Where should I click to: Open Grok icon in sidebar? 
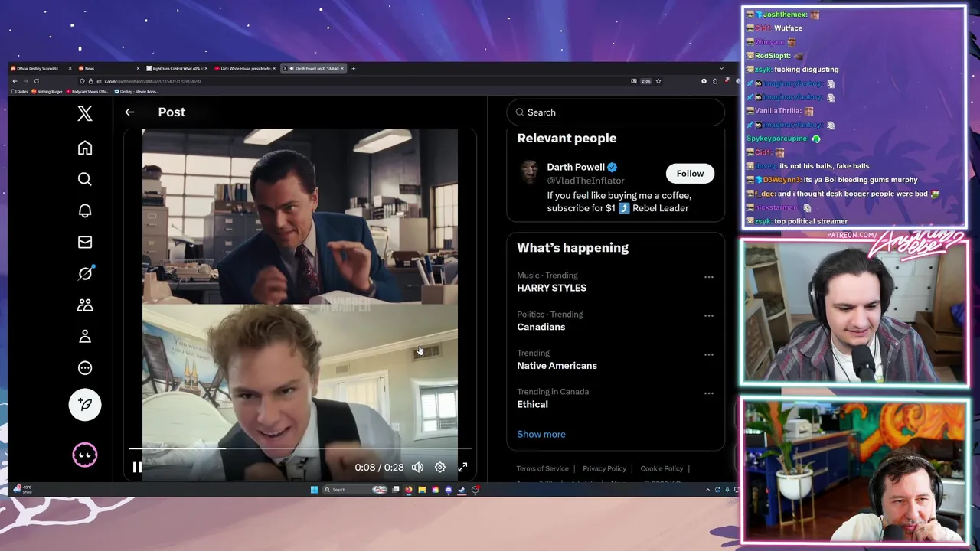coord(85,273)
